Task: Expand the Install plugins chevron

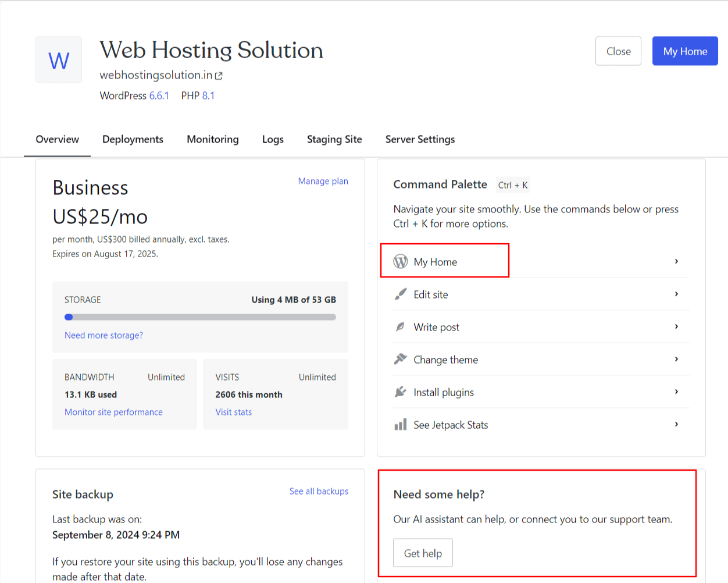Action: pos(676,392)
